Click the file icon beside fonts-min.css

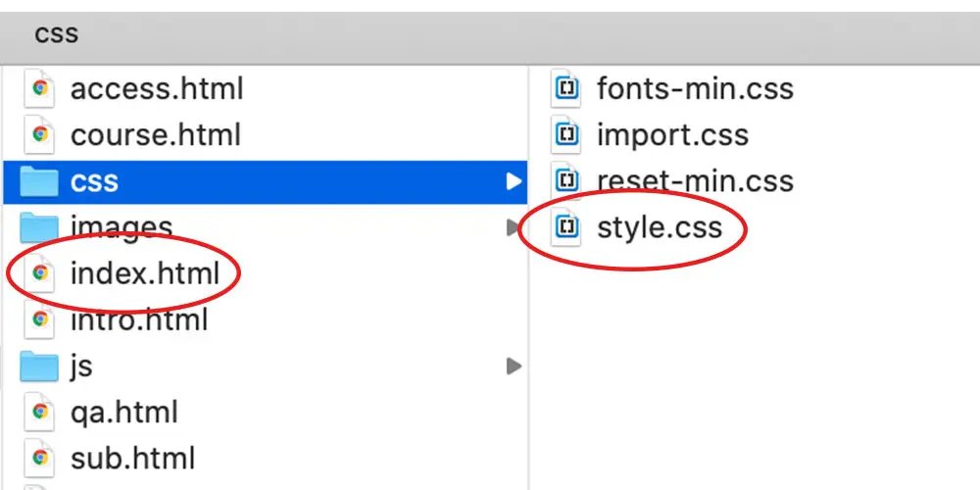(x=566, y=89)
